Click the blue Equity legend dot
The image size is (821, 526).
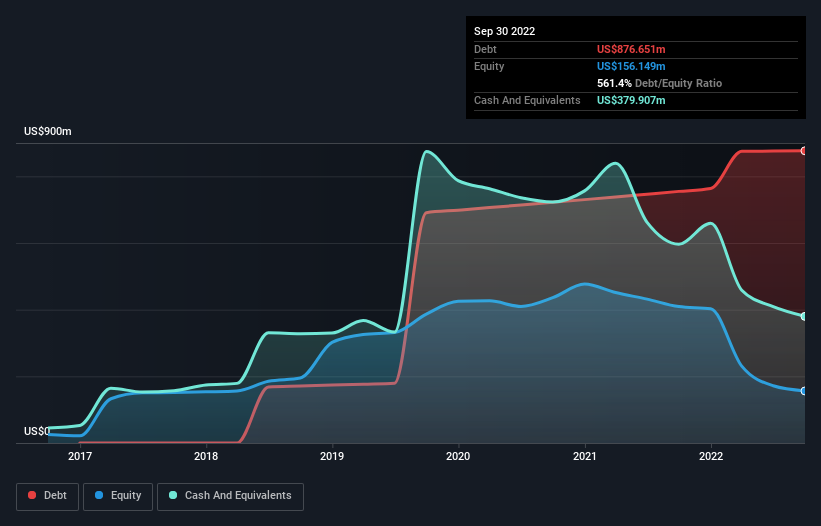[99, 495]
